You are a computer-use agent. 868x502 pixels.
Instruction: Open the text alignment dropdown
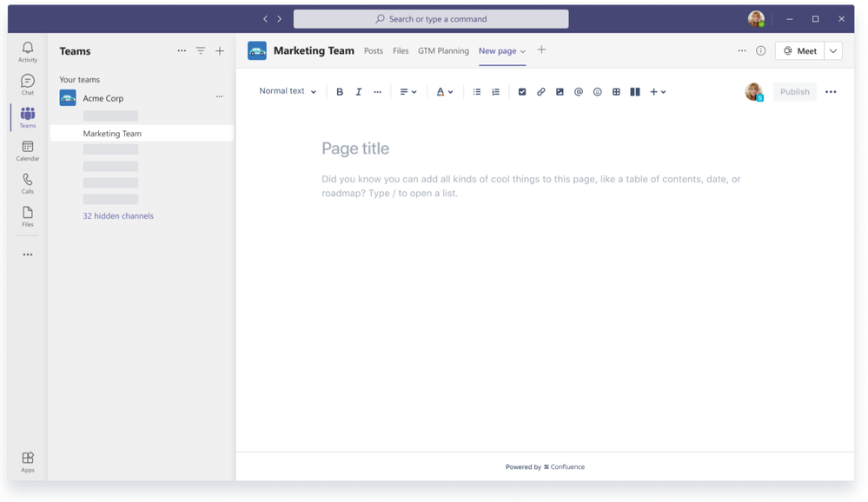point(408,92)
